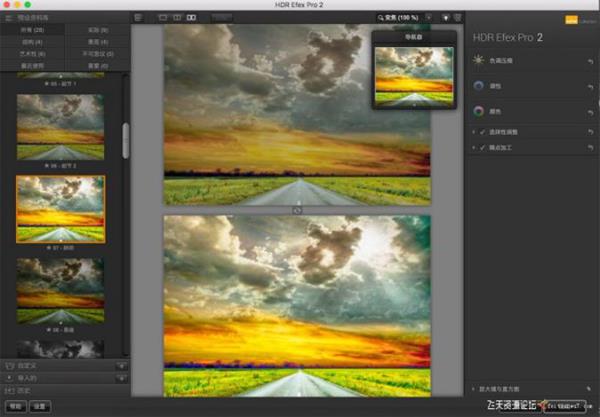600x417 pixels.
Task: Expand the loupe and histogram section
Action: click(x=473, y=388)
